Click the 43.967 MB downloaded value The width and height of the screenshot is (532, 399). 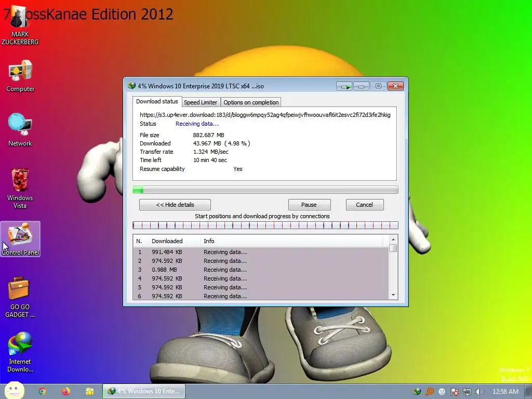point(221,143)
